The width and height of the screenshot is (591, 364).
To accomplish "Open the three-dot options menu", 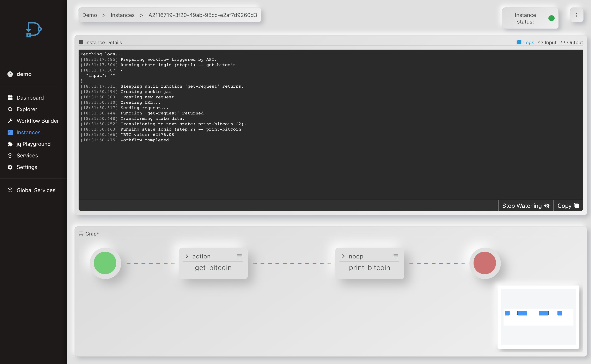I will click(577, 15).
